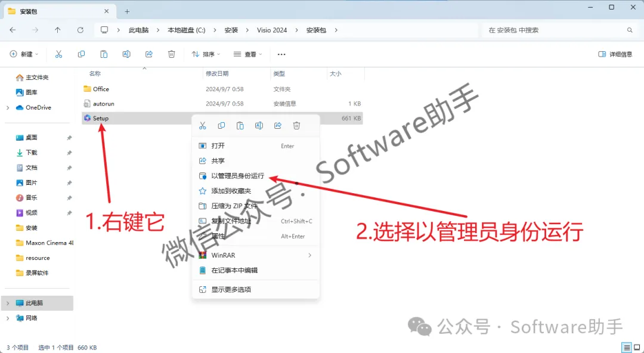The image size is (644, 353).
Task: Click the Cut icon in the context menu
Action: point(203,126)
